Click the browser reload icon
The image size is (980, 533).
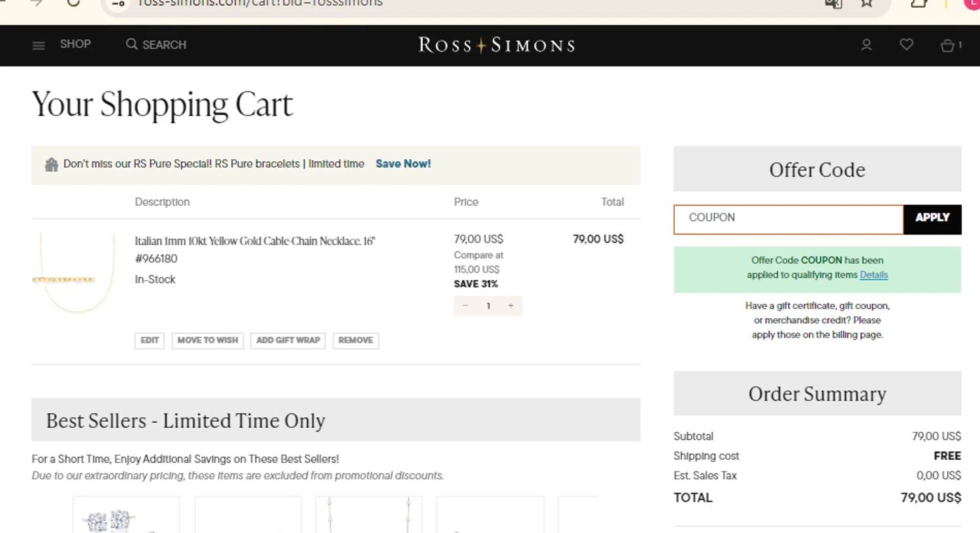pyautogui.click(x=73, y=3)
